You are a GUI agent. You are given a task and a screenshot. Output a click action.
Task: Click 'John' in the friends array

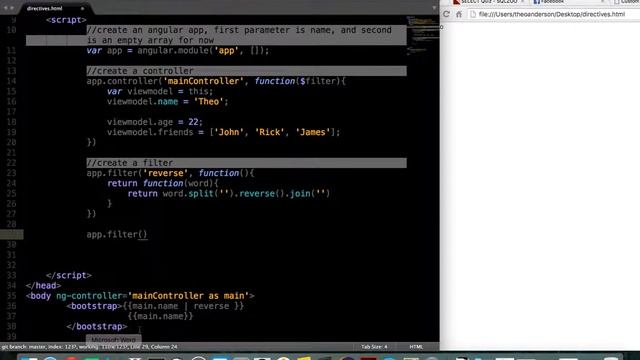click(229, 132)
